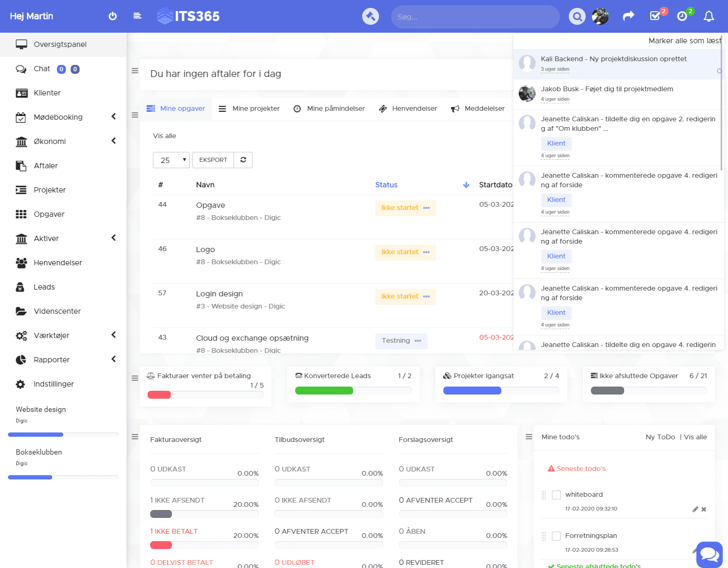This screenshot has width=728, height=568.
Task: Open the Projekter section
Action: [50, 190]
